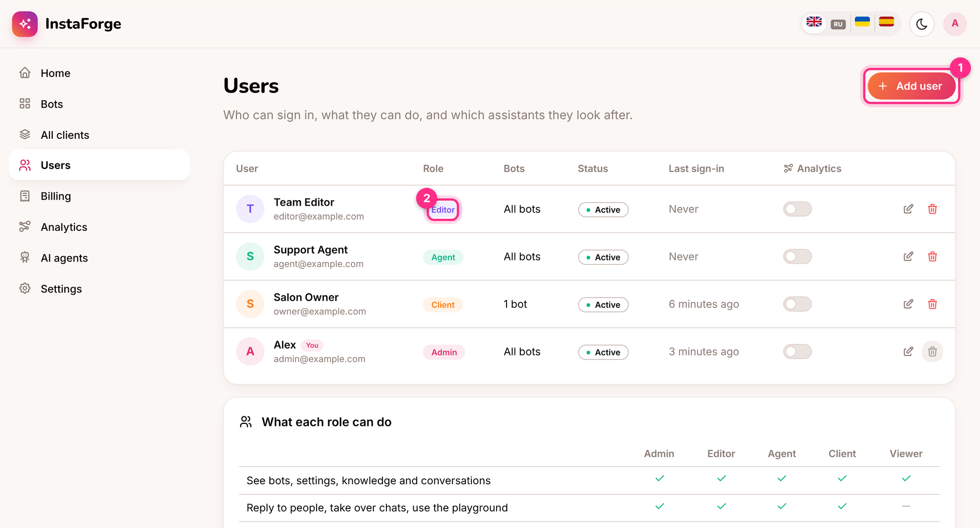Enable analytics for Support Agent

pos(797,256)
